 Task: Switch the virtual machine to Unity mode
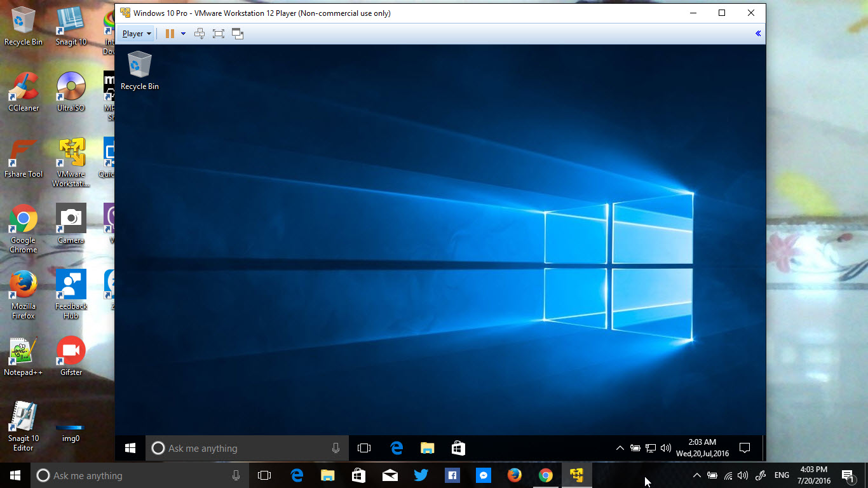238,33
